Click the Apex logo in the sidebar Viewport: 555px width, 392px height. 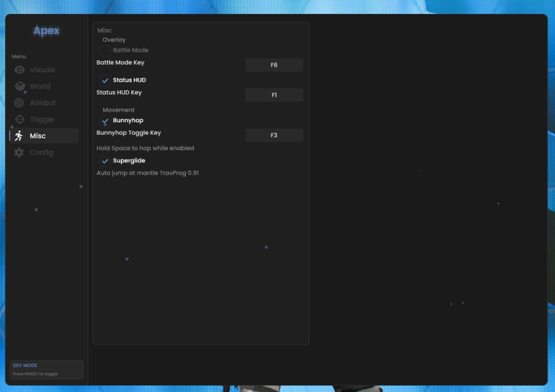tap(47, 31)
